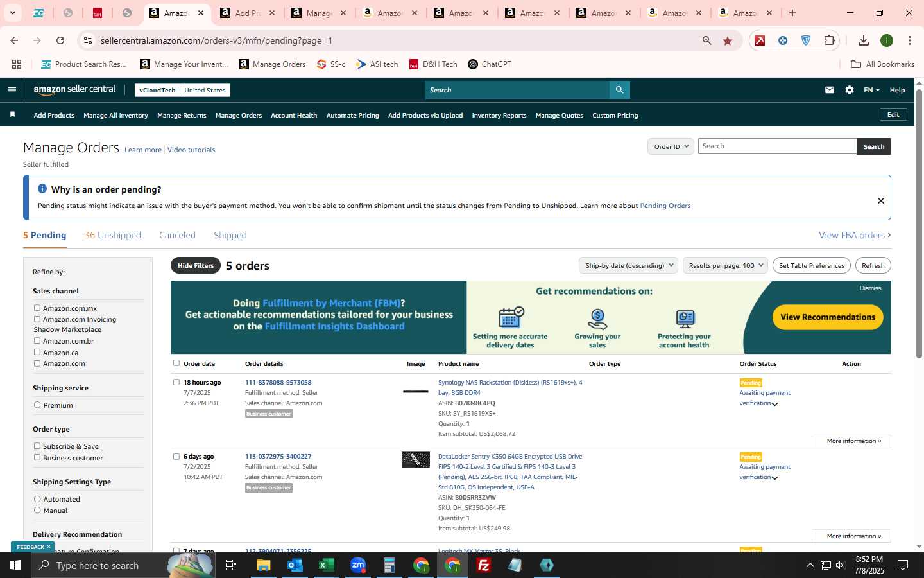
Task: Open Manage All Inventory menu item
Action: [116, 116]
